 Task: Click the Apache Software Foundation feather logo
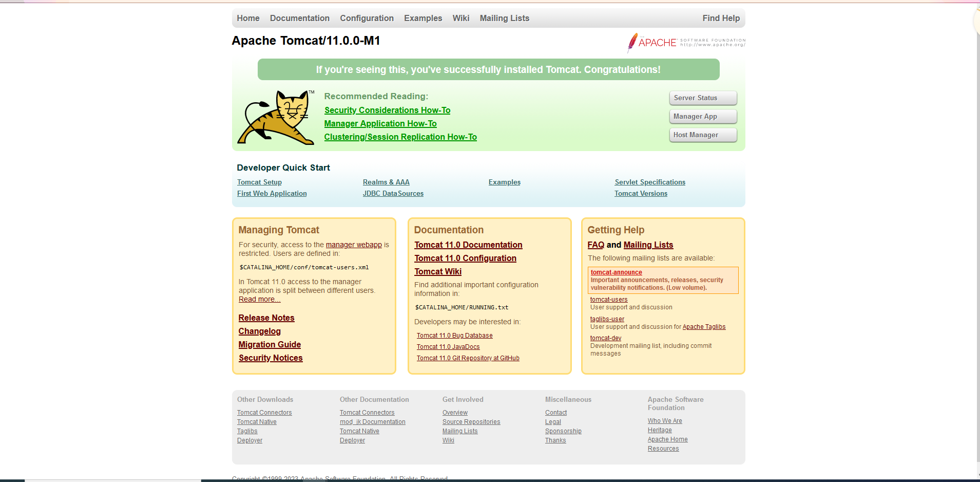[686, 43]
